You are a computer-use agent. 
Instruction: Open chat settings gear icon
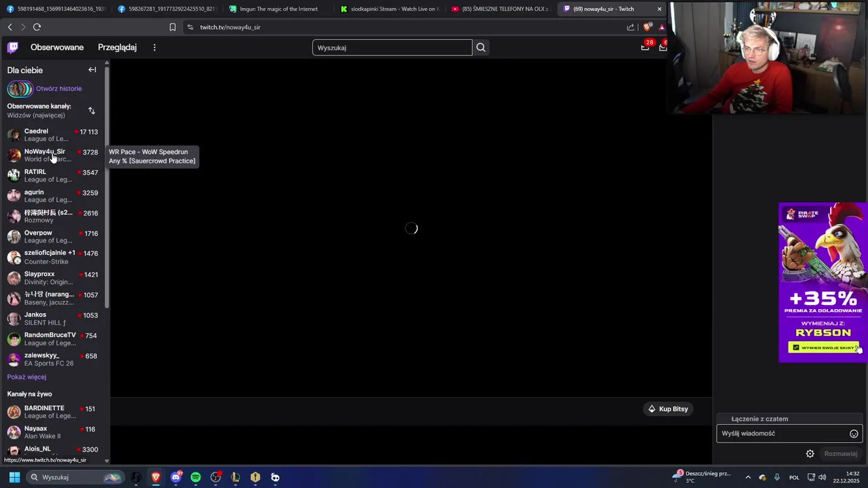[810, 453]
